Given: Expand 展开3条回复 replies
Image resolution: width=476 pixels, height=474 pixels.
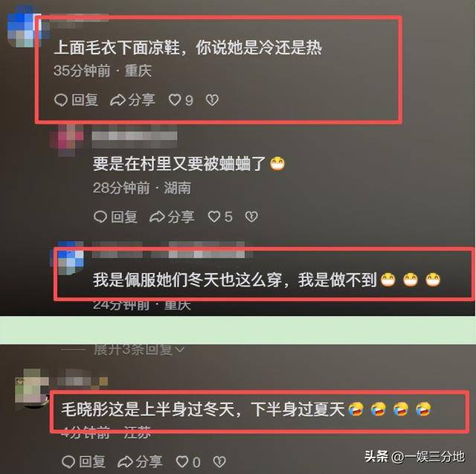Looking at the screenshot, I should pos(138,350).
